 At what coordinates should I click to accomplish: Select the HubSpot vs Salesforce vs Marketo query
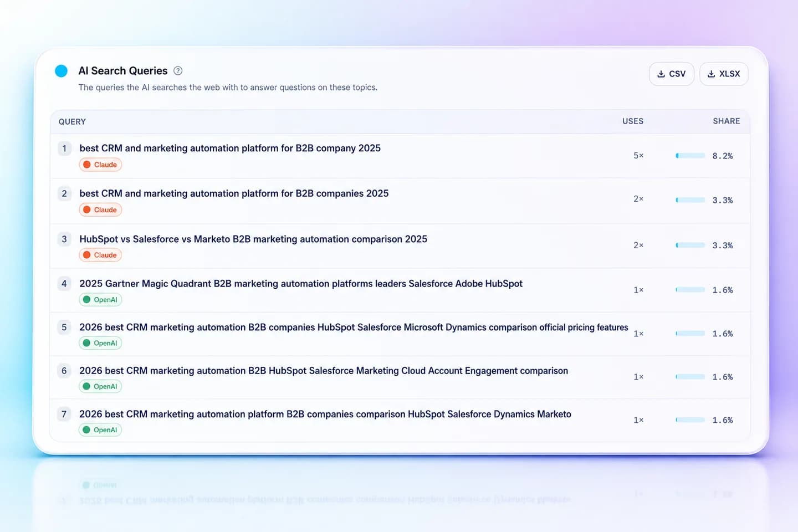pyautogui.click(x=253, y=239)
